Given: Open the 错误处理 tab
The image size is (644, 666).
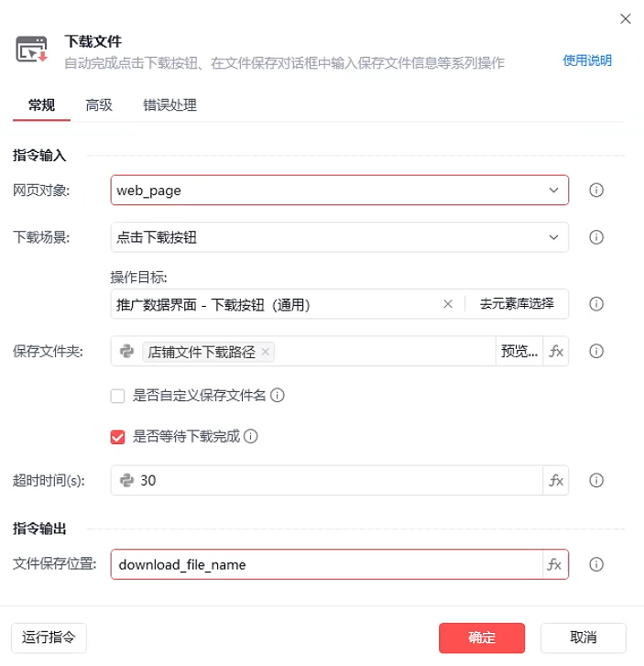Looking at the screenshot, I should [169, 105].
